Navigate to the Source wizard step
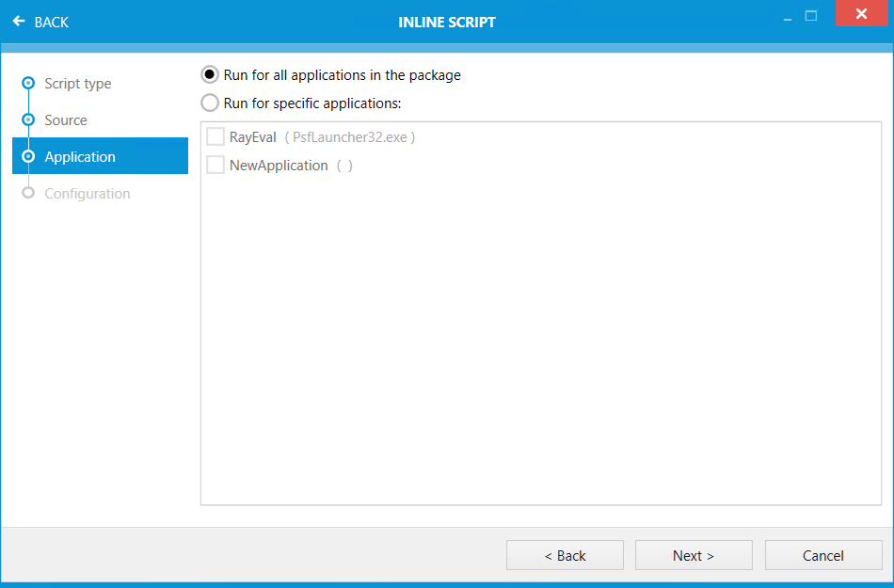 pos(66,119)
